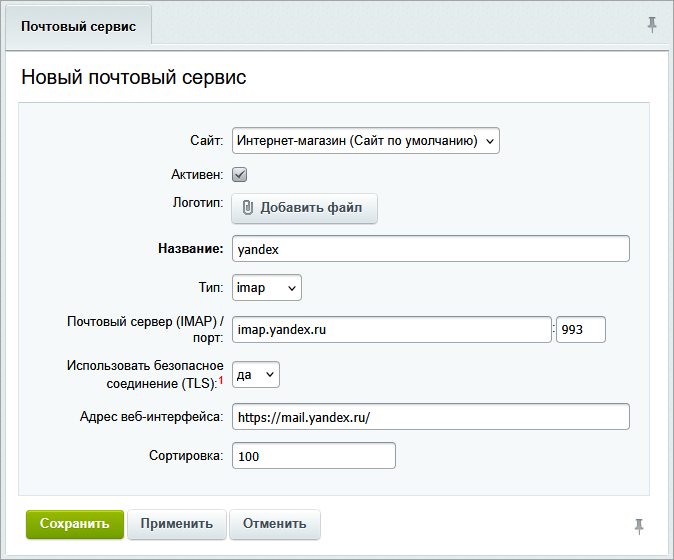The image size is (674, 560).
Task: Click the Активен label text
Action: (x=197, y=174)
